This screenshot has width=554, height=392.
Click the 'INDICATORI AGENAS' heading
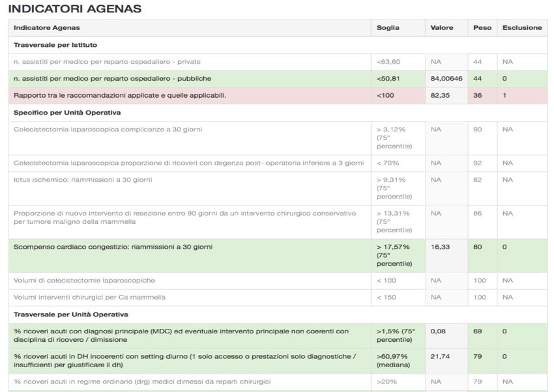(74, 8)
